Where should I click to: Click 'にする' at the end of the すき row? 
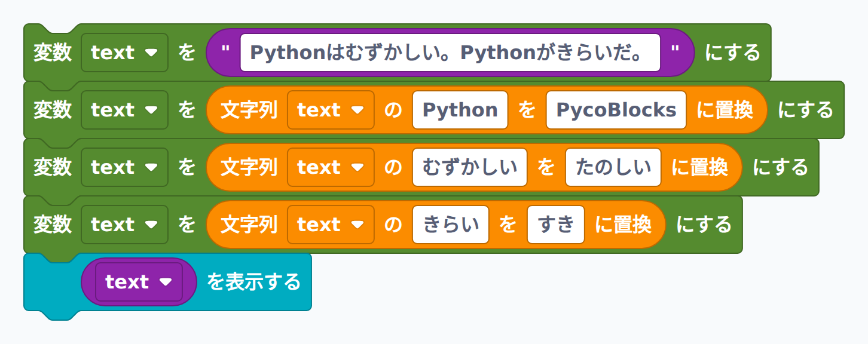click(704, 225)
